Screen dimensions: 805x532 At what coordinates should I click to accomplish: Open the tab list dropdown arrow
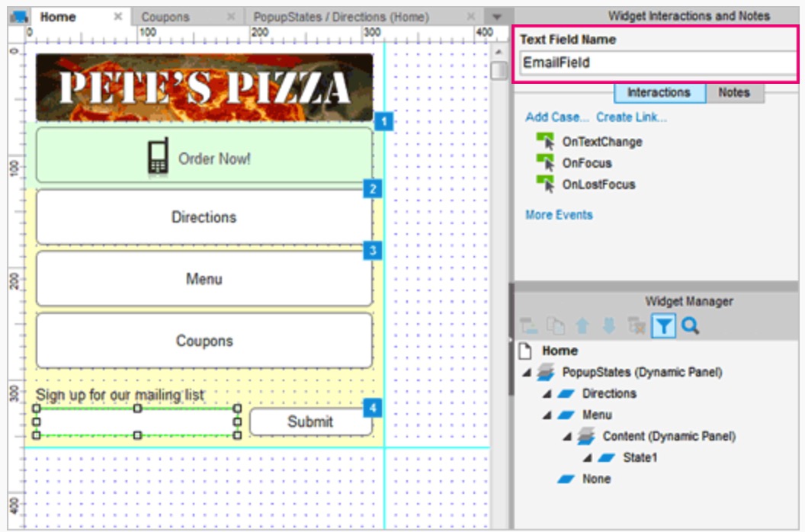[496, 17]
